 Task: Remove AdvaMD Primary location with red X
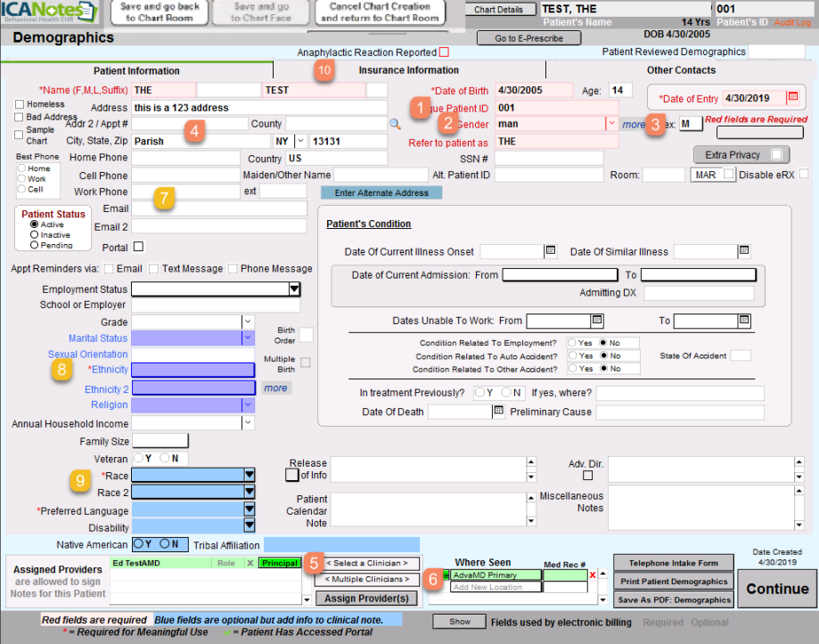[x=594, y=575]
